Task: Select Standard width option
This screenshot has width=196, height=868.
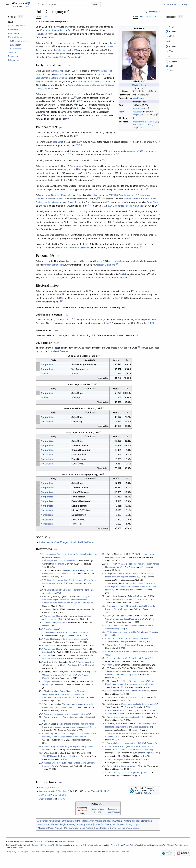Action: (x=167, y=46)
